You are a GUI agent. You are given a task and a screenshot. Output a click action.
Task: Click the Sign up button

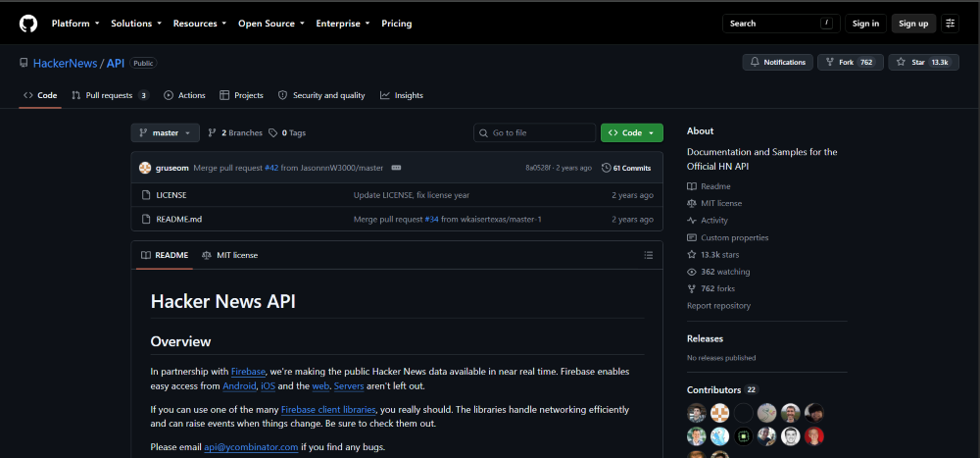point(913,24)
